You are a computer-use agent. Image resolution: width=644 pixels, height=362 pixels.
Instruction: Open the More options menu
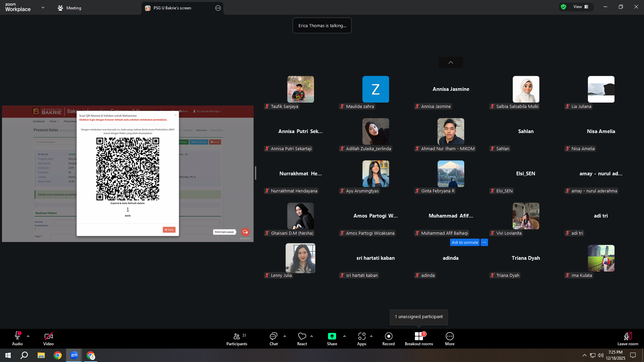point(450,339)
